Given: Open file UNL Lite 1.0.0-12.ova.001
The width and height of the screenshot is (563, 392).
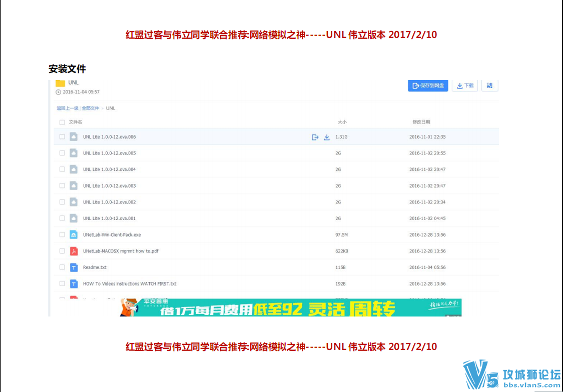Looking at the screenshot, I should click(x=110, y=218).
